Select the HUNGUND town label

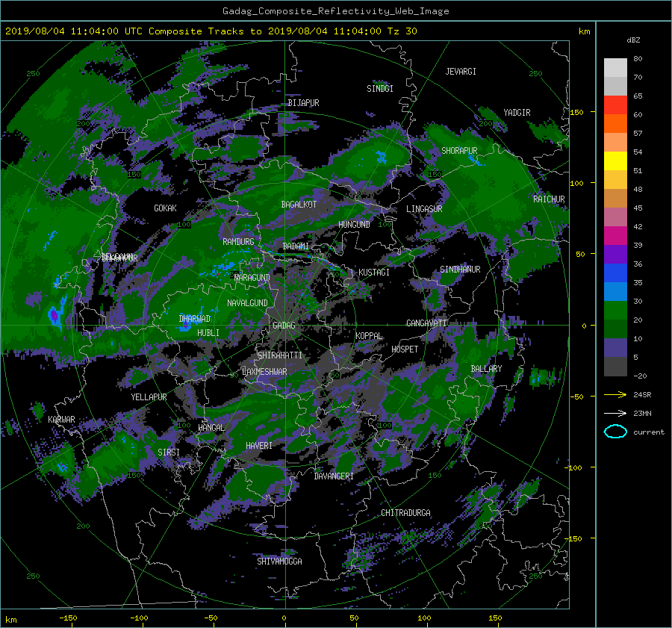point(354,224)
